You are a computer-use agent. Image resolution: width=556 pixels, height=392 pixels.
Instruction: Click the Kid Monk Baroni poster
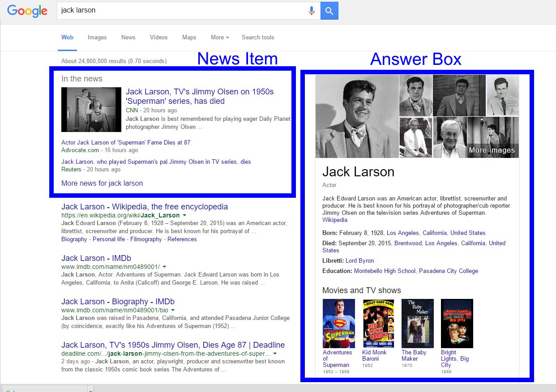point(378,324)
